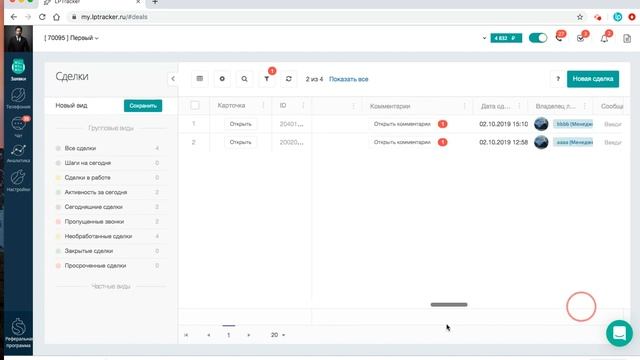The height and width of the screenshot is (360, 640).
Task: Open the table settings gear icon
Action: [x=222, y=79]
